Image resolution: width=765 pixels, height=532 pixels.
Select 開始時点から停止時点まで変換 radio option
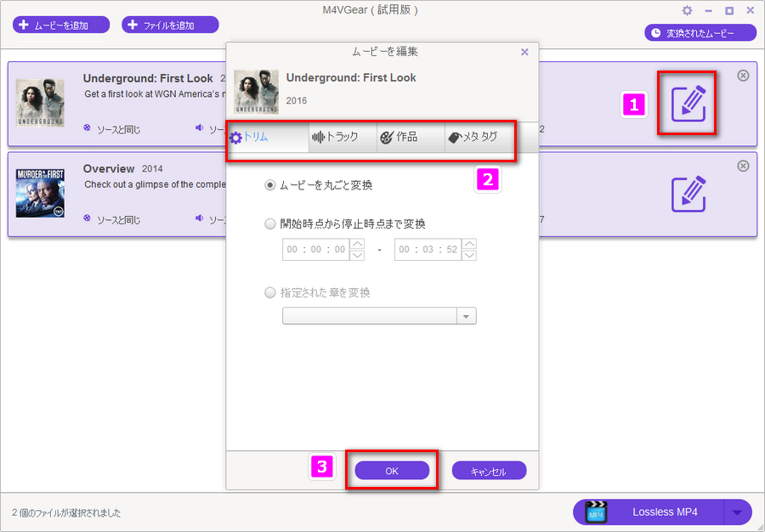click(269, 224)
